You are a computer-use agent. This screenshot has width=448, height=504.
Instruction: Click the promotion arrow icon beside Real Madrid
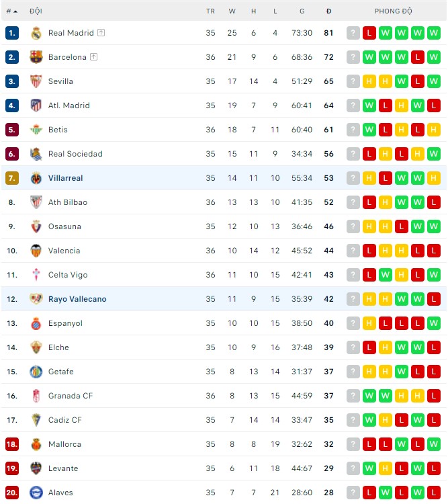(101, 33)
